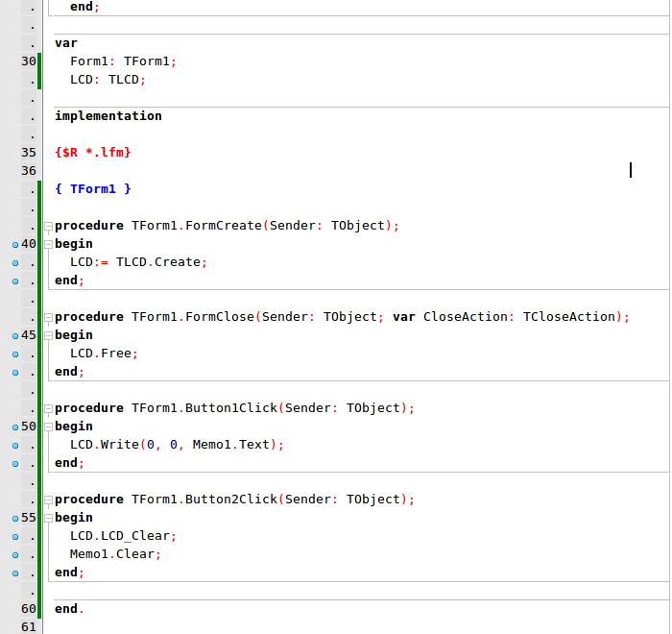Click gutter dot beside Button2Click's closing end;
This screenshot has height=634, width=672.
15,573
